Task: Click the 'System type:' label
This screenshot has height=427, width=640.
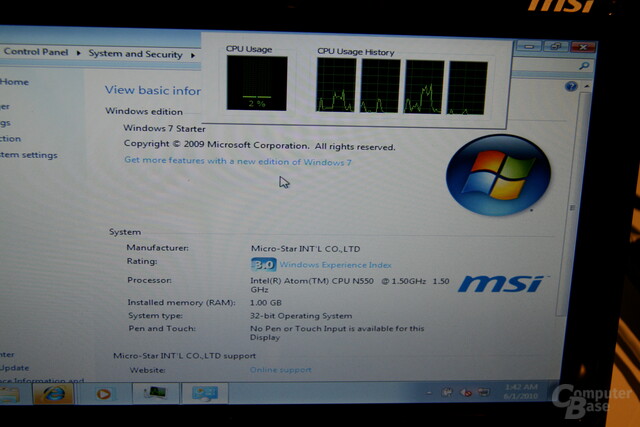Action: pyautogui.click(x=156, y=316)
